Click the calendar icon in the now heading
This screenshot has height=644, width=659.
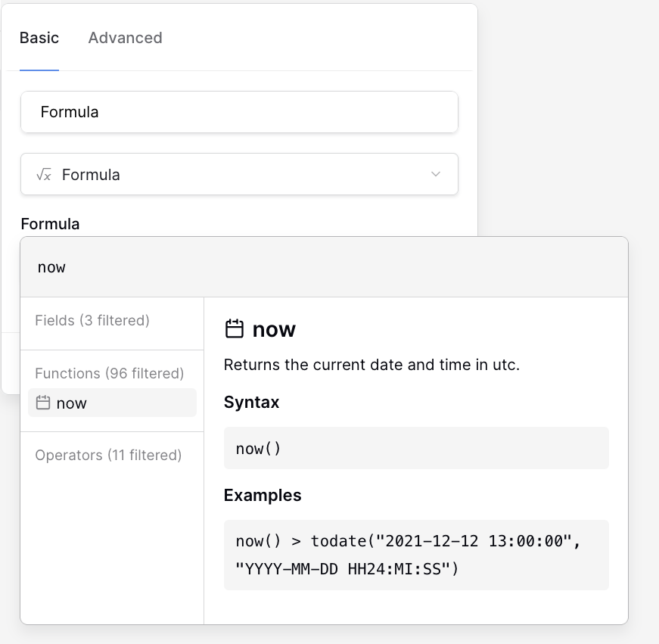[235, 329]
